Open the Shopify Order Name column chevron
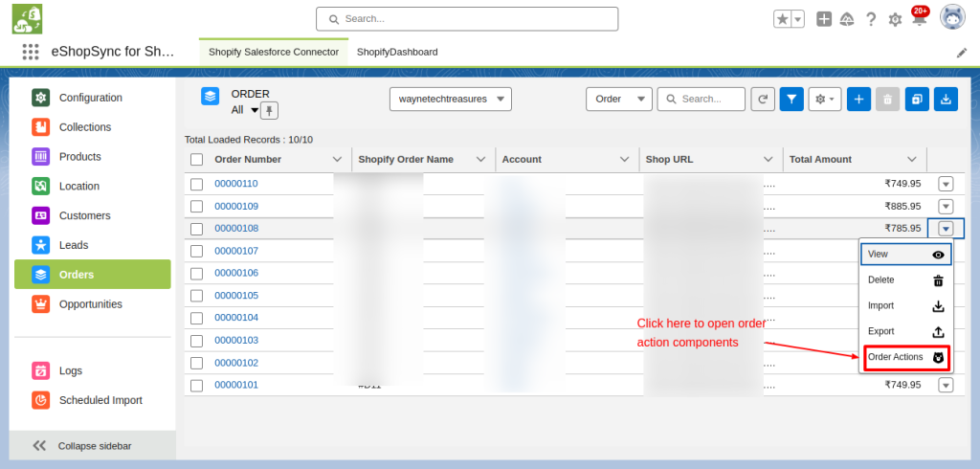Screen dimensions: 980x469 click(x=481, y=160)
